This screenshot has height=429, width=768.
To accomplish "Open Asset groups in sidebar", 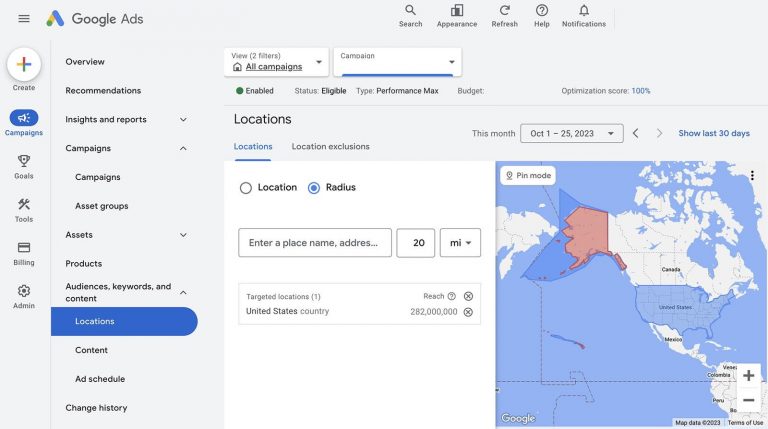I will pyautogui.click(x=101, y=206).
